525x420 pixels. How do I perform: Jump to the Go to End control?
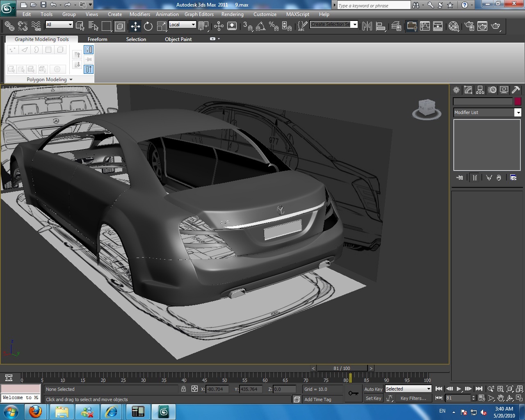tap(479, 389)
